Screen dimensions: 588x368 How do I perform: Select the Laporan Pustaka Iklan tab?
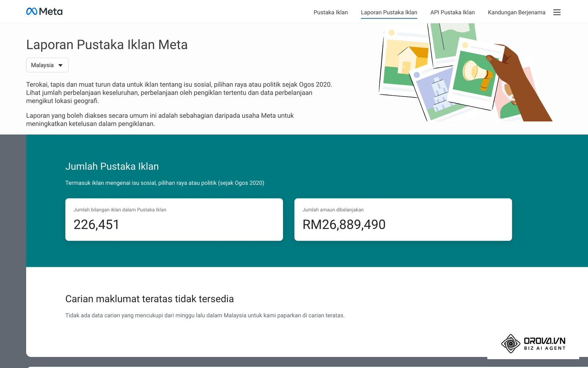pos(389,12)
